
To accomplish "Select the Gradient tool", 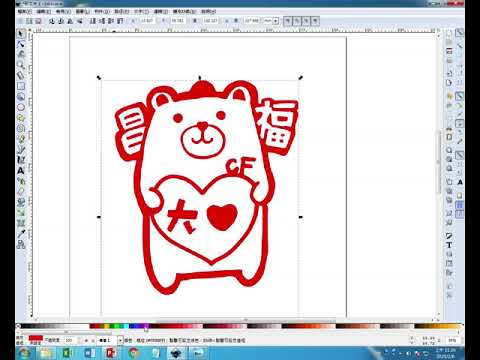I will click(21, 213).
